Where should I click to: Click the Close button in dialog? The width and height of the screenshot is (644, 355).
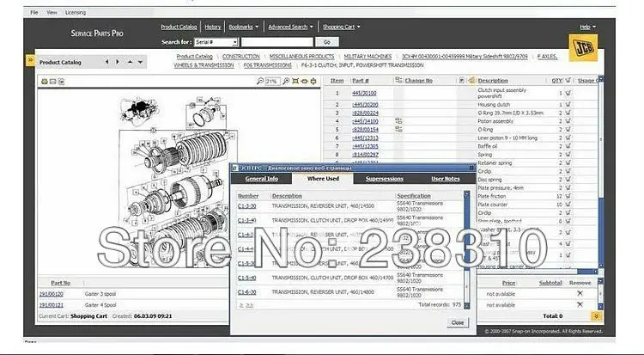458,322
